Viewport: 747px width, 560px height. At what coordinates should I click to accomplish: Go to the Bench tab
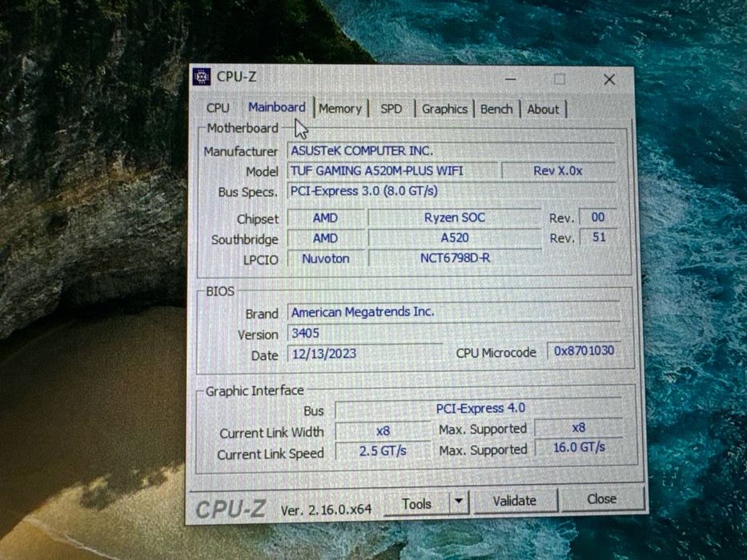coord(496,109)
